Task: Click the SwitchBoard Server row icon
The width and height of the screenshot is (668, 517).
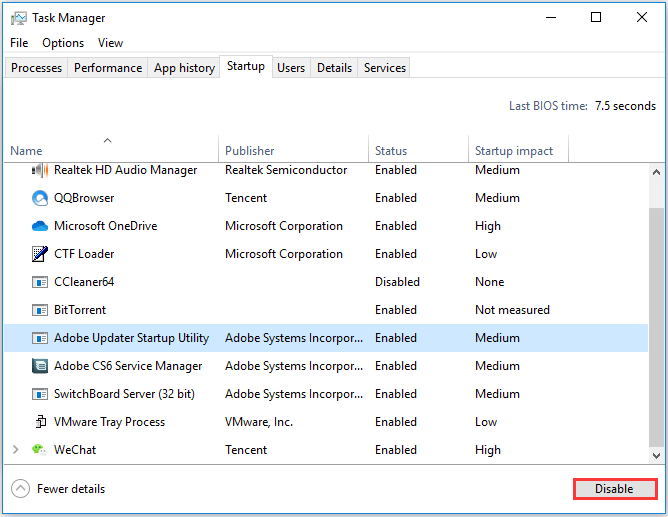Action: [40, 394]
